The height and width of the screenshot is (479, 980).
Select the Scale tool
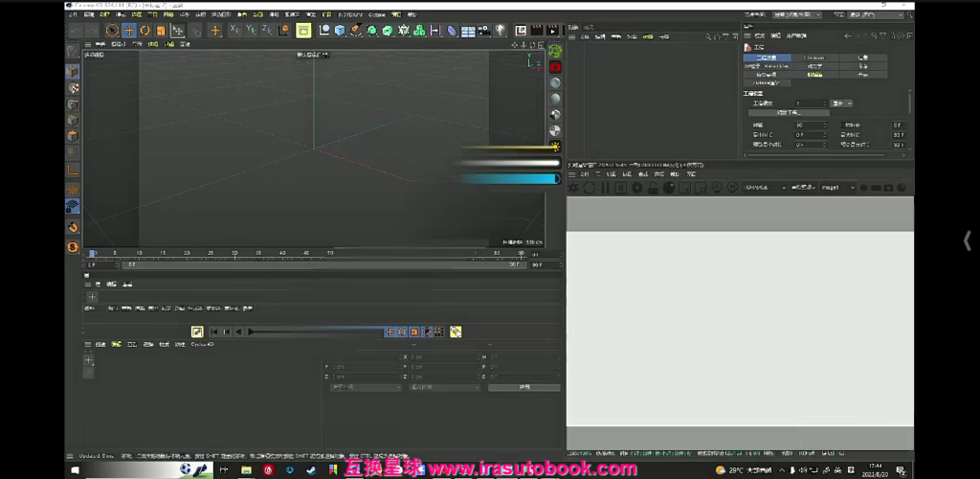pos(161,30)
